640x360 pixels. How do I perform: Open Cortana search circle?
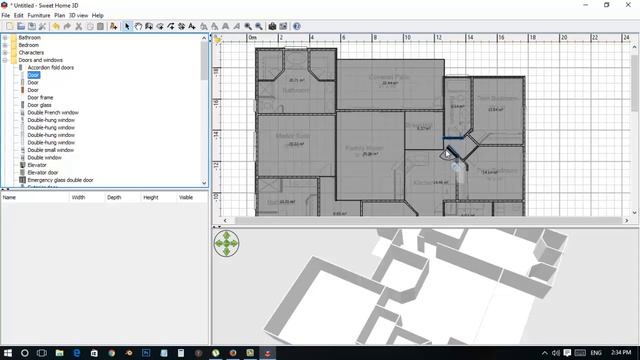pyautogui.click(x=24, y=353)
